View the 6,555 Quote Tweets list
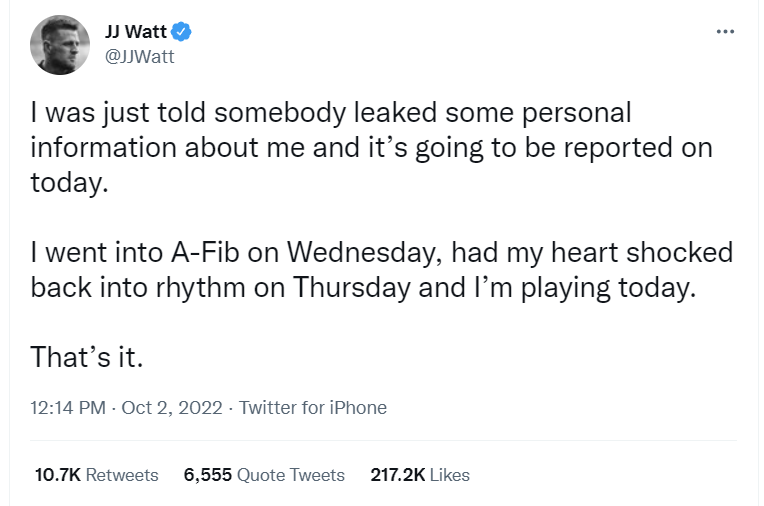The width and height of the screenshot is (764, 506). [264, 475]
